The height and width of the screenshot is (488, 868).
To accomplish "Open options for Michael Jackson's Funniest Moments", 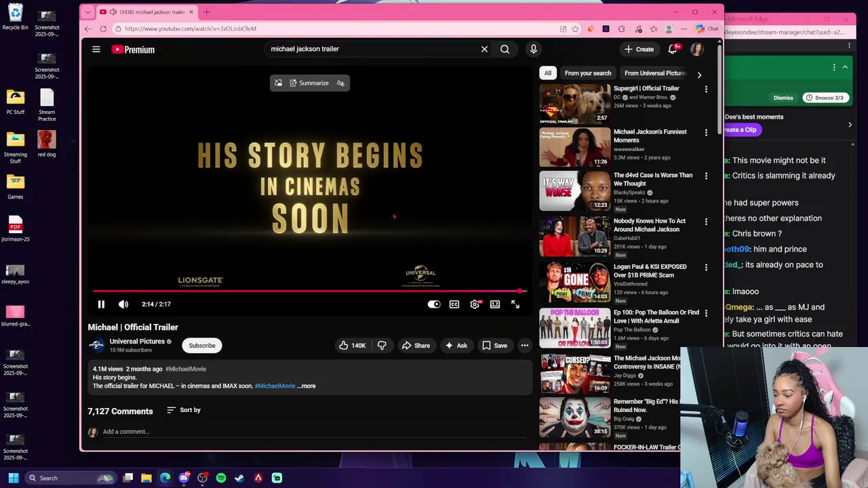I will (706, 133).
